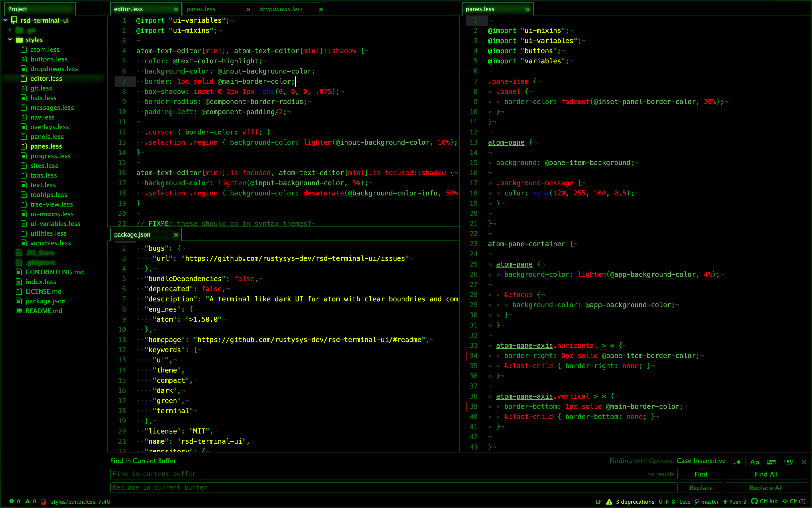812x508 pixels.
Task: Expand the .git folder
Action: coord(10,30)
